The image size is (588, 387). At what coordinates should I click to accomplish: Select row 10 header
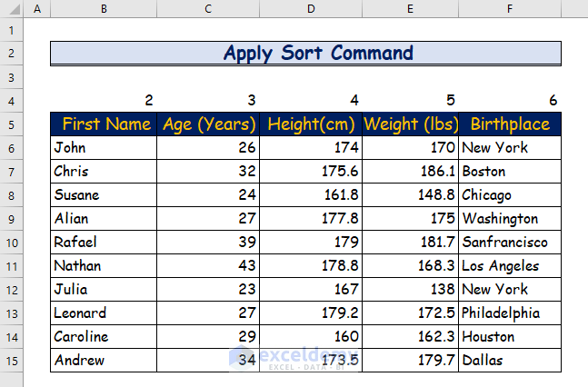pos(11,243)
